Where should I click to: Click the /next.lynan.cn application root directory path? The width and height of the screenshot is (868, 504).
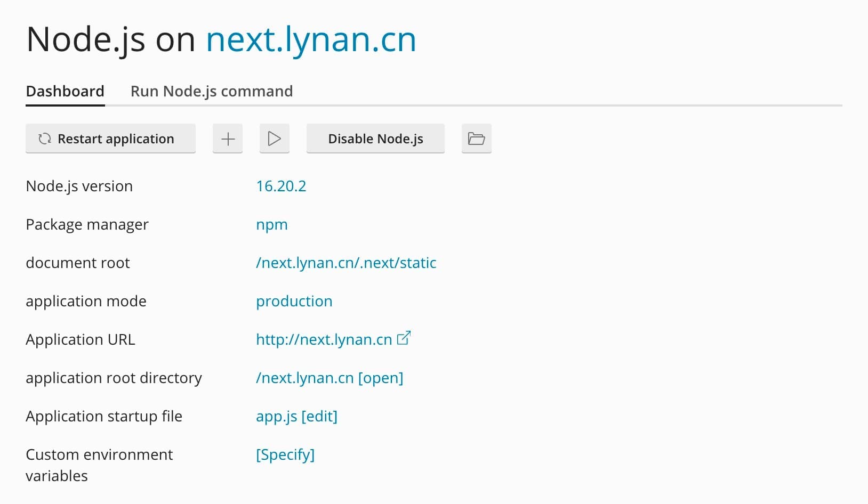(x=304, y=378)
